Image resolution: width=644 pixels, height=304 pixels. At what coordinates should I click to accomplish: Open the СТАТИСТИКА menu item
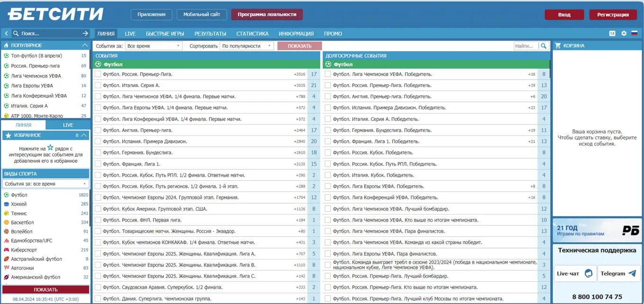[x=252, y=34]
